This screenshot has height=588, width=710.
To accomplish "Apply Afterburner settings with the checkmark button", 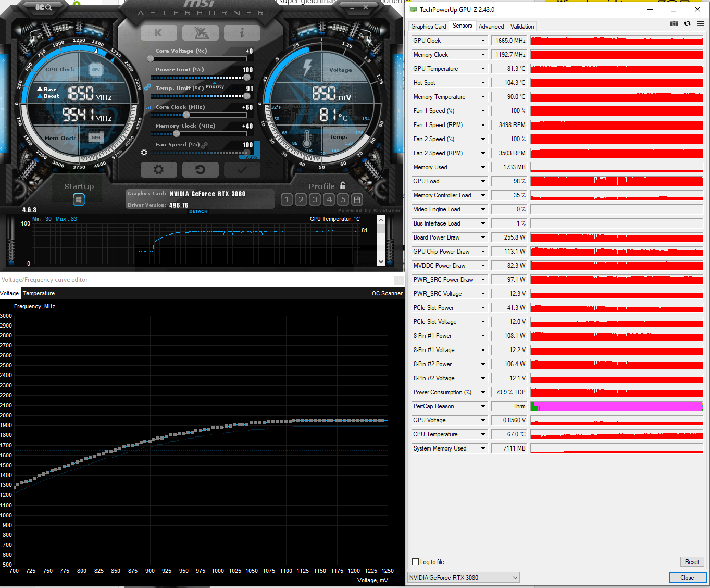I will pos(242,170).
